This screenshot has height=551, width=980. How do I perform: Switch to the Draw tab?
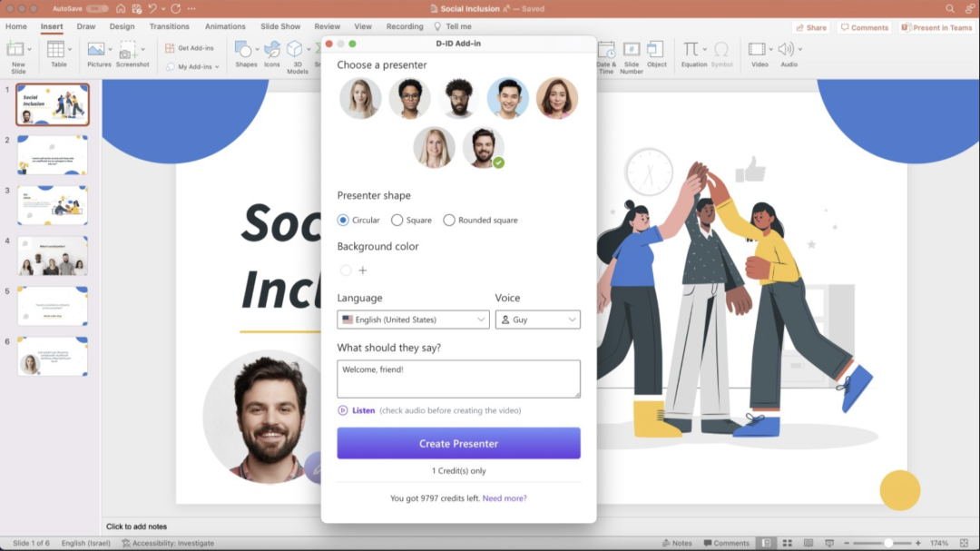tap(86, 26)
